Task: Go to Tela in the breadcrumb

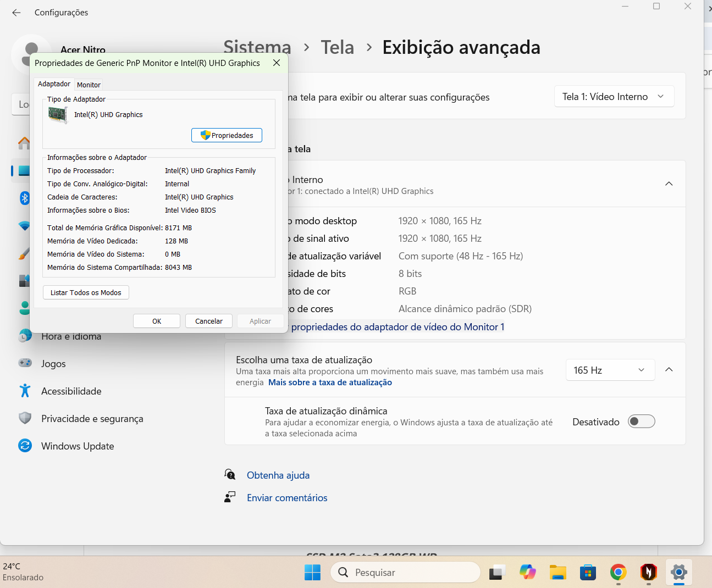Action: [x=338, y=47]
